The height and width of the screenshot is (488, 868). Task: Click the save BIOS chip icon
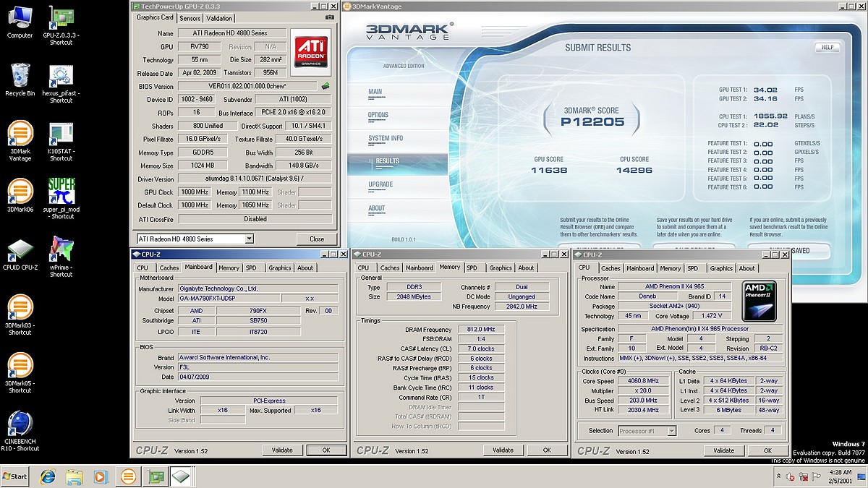click(x=326, y=86)
